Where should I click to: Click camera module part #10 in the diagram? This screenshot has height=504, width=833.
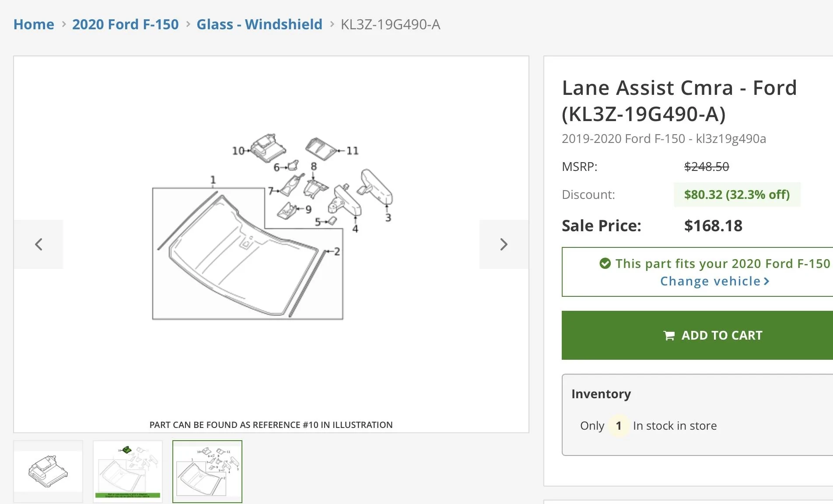[x=268, y=148]
